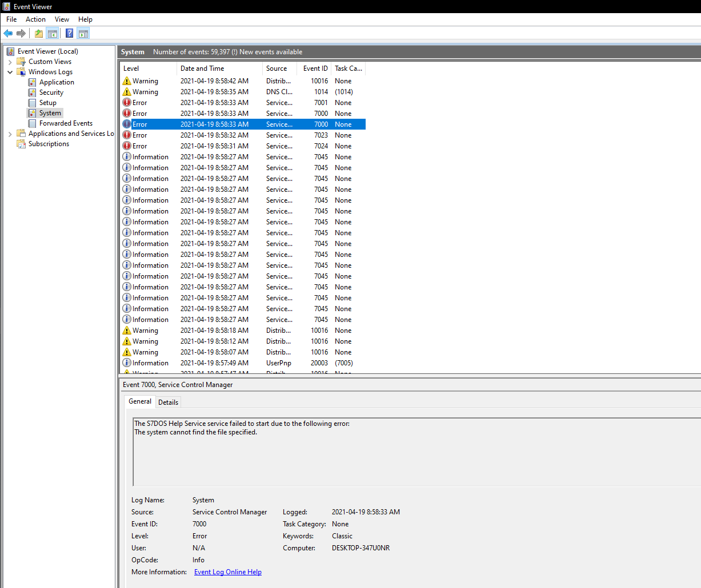Click the '7024' event ID cell

click(x=321, y=146)
